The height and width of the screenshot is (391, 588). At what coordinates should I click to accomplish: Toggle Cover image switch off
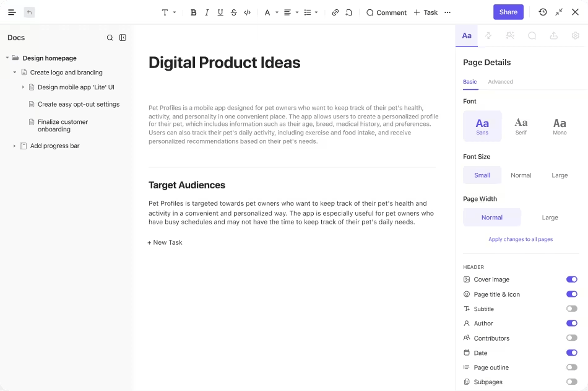571,279
